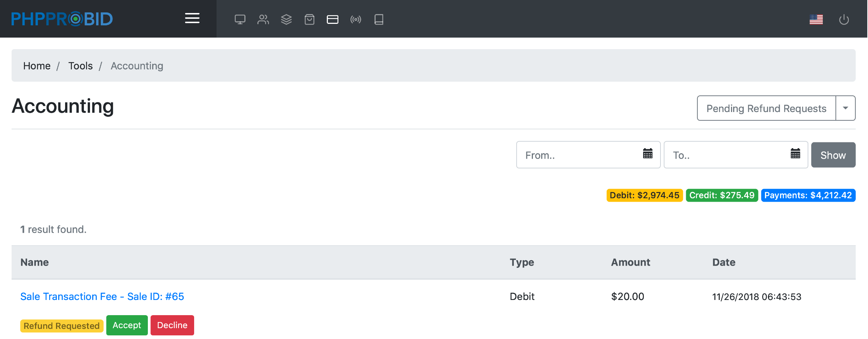The image size is (868, 339).
Task: Open the shopping bag icon
Action: 309,19
